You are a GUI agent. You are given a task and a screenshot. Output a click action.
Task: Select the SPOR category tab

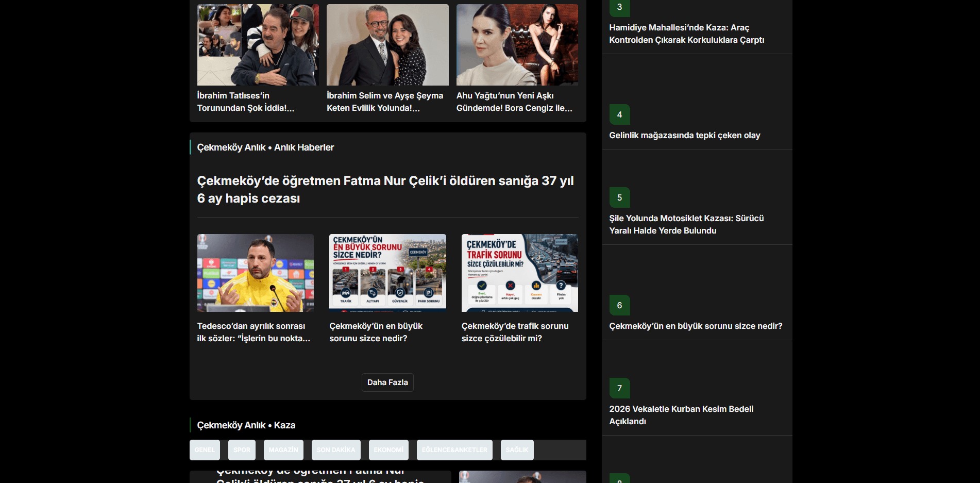242,450
